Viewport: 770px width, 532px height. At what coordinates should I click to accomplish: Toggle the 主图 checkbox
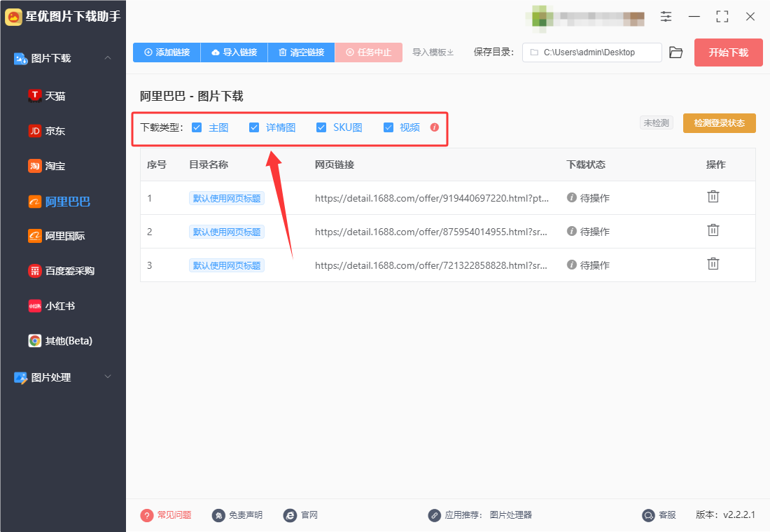click(197, 127)
